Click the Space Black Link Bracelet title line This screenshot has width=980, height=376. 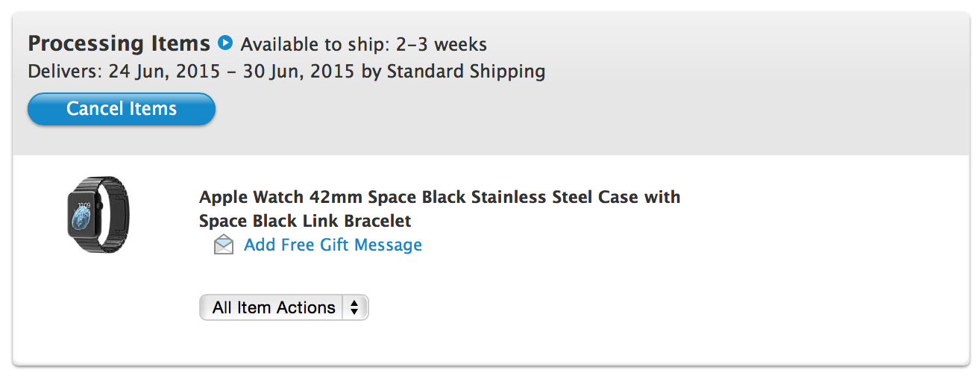[305, 221]
